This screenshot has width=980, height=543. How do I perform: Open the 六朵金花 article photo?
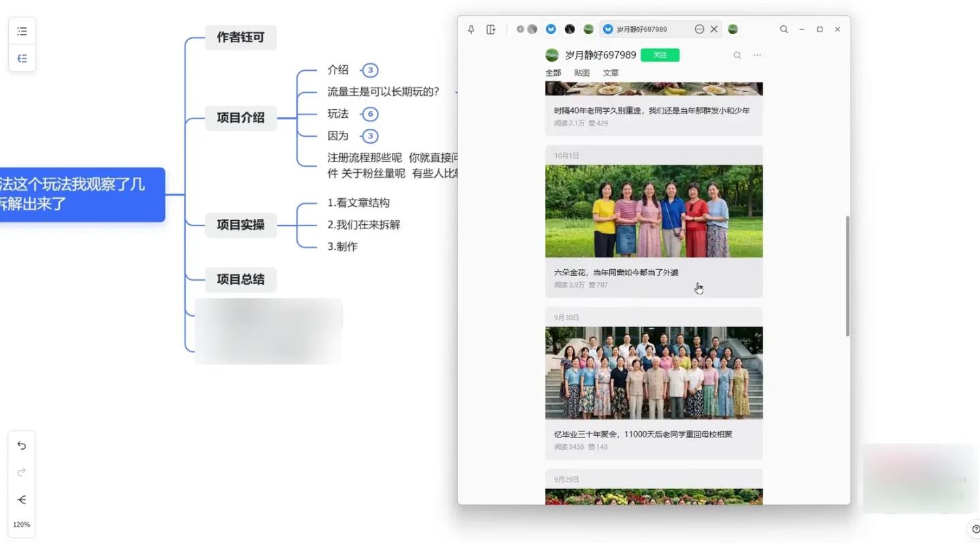pyautogui.click(x=654, y=211)
